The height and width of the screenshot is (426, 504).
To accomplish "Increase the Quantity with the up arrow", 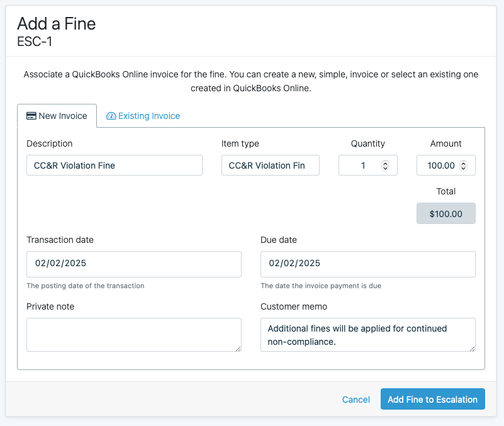I will coord(385,163).
